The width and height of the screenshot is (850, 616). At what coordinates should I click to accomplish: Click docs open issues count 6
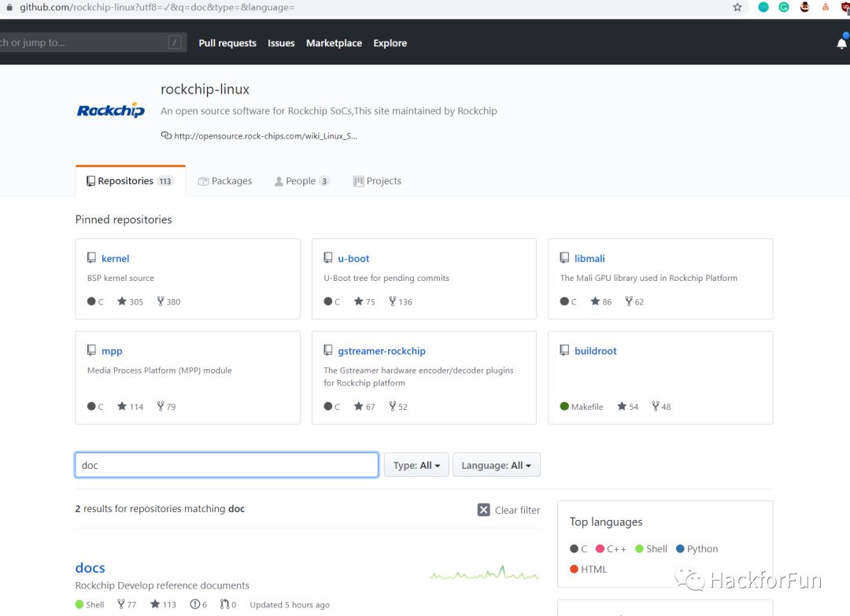pyautogui.click(x=198, y=605)
